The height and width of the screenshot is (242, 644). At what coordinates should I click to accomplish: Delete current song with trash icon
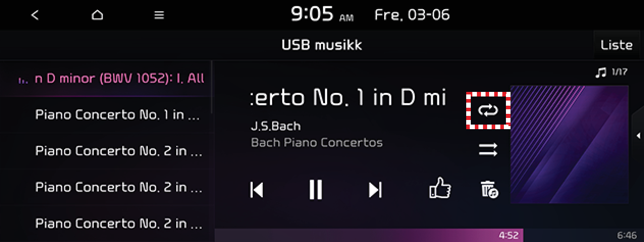(489, 189)
